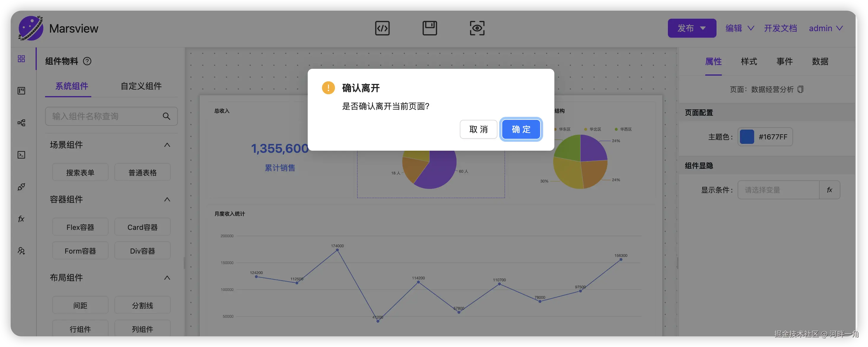This screenshot has width=868, height=347.
Task: Click 确定 to confirm leaving the page
Action: (521, 130)
